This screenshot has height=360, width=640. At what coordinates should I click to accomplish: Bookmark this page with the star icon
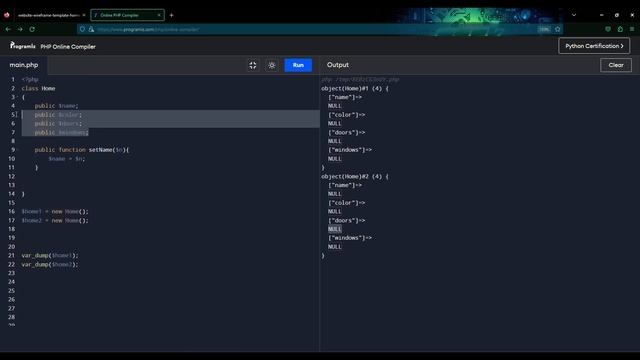558,29
